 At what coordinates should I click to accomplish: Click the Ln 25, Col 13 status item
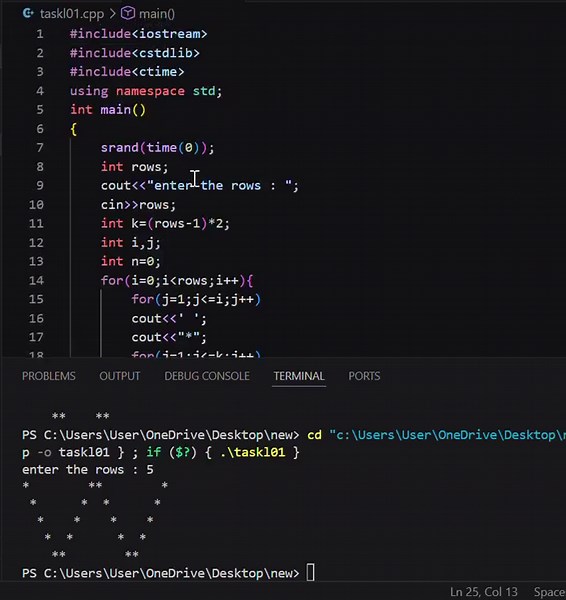(484, 592)
